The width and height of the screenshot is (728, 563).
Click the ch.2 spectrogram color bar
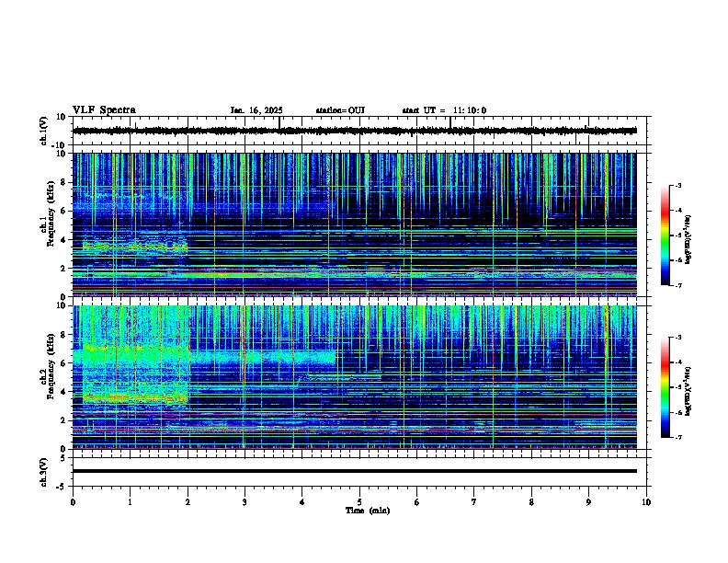(x=665, y=387)
